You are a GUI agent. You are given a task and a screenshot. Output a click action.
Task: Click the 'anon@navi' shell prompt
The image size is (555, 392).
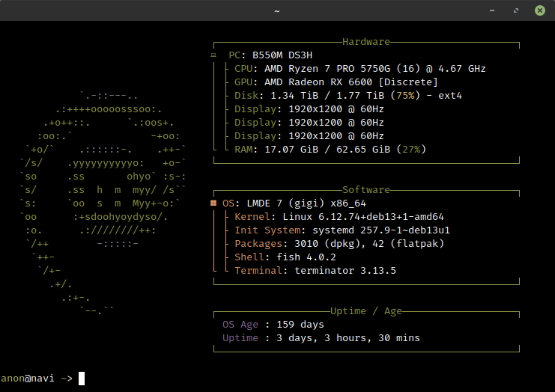[x=28, y=379]
